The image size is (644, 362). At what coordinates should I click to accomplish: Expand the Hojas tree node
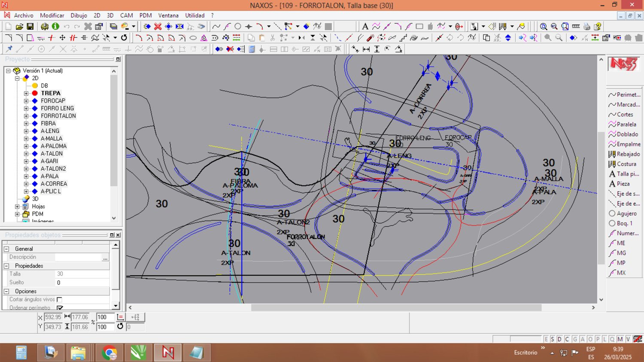(17, 207)
